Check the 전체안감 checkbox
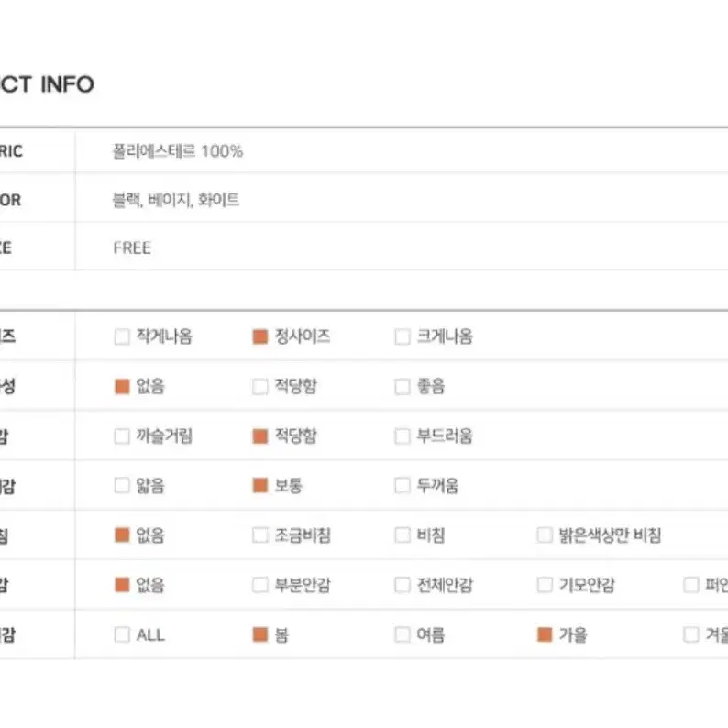This screenshot has width=728, height=728. pyautogui.click(x=403, y=585)
